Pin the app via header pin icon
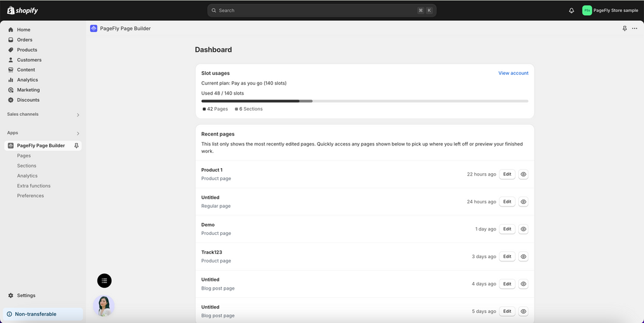 (625, 28)
